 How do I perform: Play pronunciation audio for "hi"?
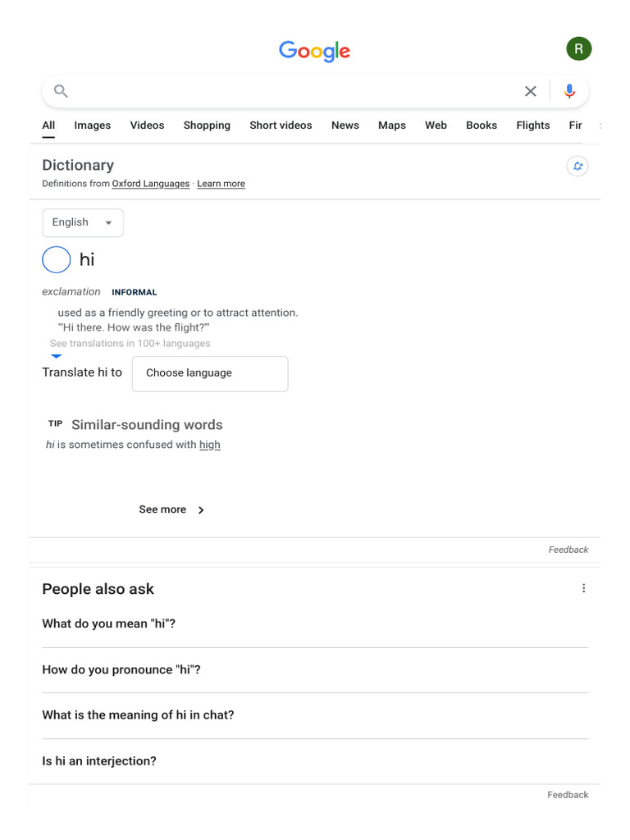click(57, 260)
